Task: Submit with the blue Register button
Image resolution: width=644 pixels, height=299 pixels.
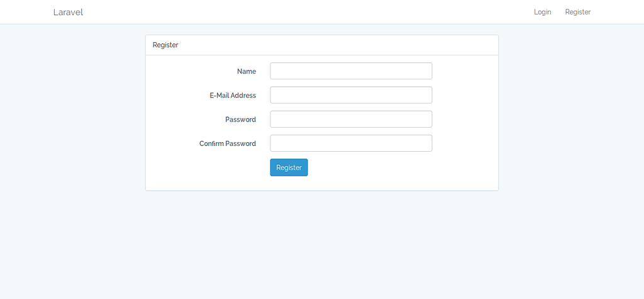Action: click(x=289, y=167)
